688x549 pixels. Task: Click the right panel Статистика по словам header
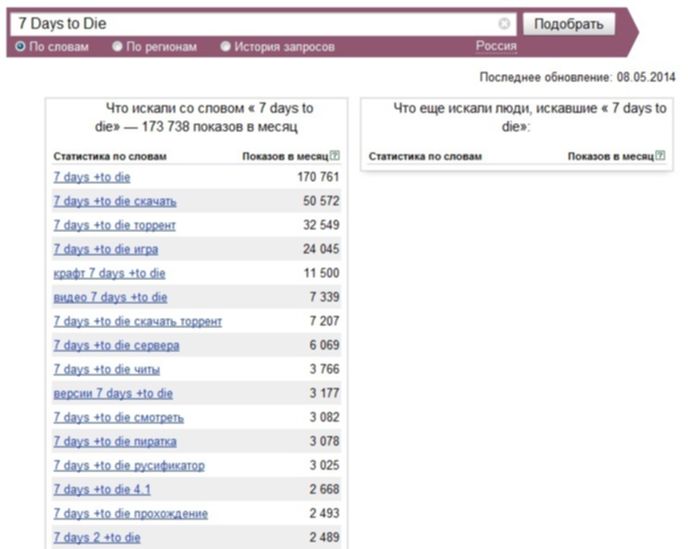click(x=425, y=156)
